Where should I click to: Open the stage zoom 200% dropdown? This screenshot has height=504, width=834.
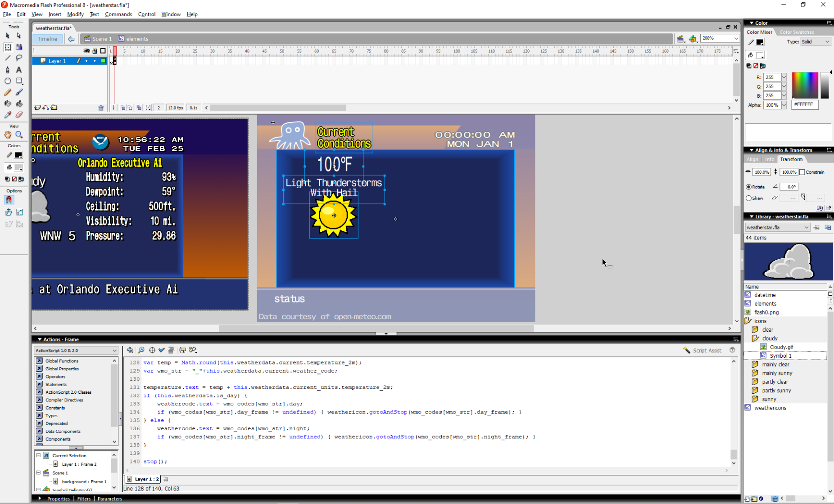[720, 38]
